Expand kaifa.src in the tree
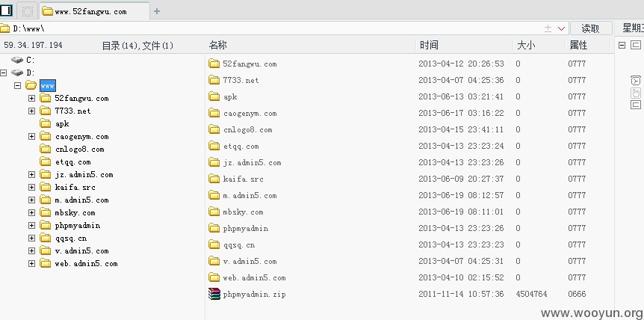The image size is (644, 320). coord(31,188)
